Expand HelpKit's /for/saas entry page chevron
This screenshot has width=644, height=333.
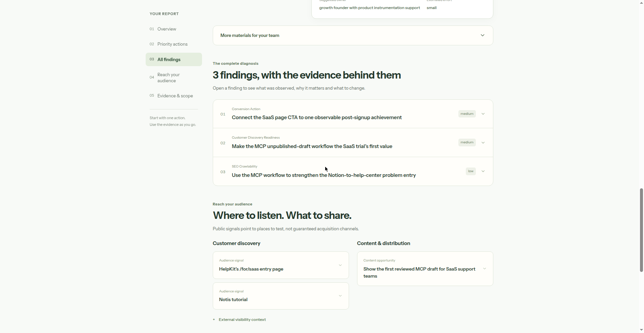(x=340, y=265)
